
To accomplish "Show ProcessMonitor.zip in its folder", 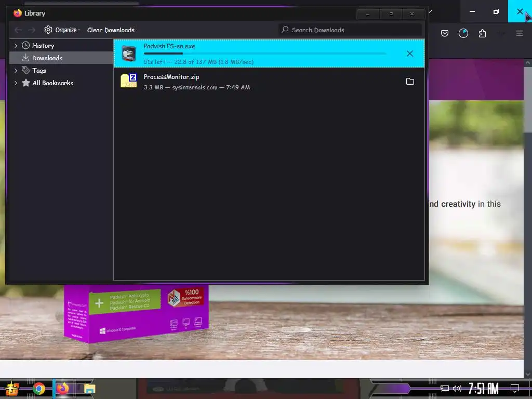I will 410,82.
